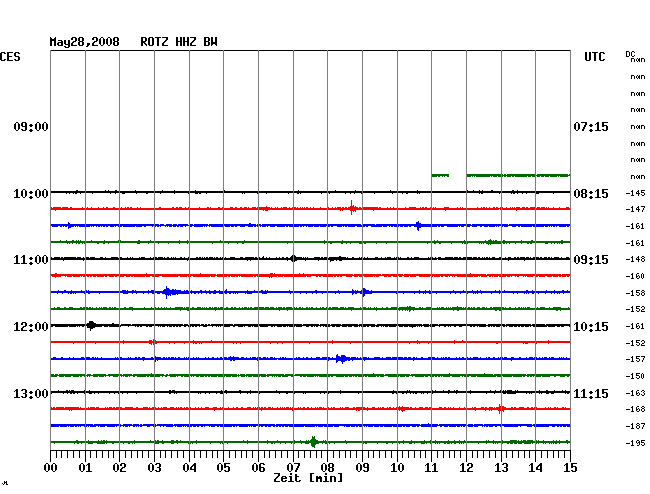The height and width of the screenshot is (494, 650).
Task: Select the 11:00 local time label
Action: coord(31,260)
